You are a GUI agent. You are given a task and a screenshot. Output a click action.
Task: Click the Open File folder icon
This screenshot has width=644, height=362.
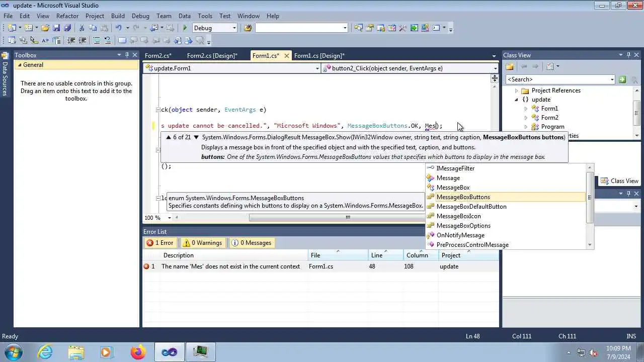tap(45, 28)
